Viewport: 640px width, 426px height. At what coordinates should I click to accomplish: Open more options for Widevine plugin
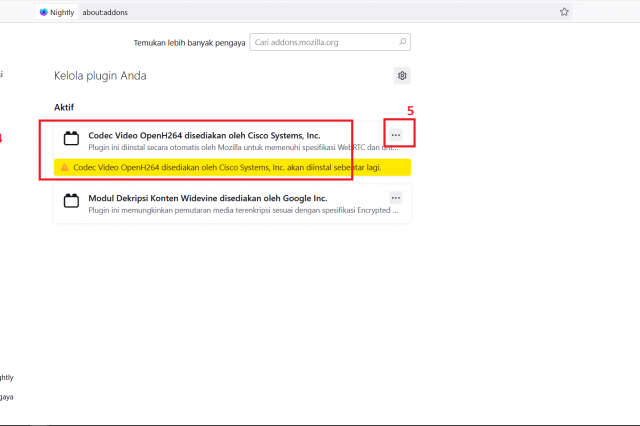(397, 199)
